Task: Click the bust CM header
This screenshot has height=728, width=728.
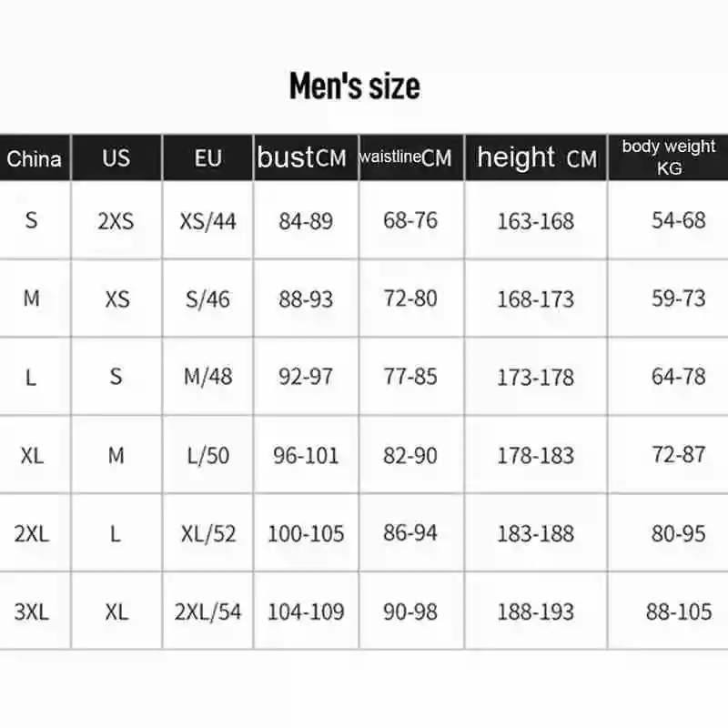Action: coord(302,157)
